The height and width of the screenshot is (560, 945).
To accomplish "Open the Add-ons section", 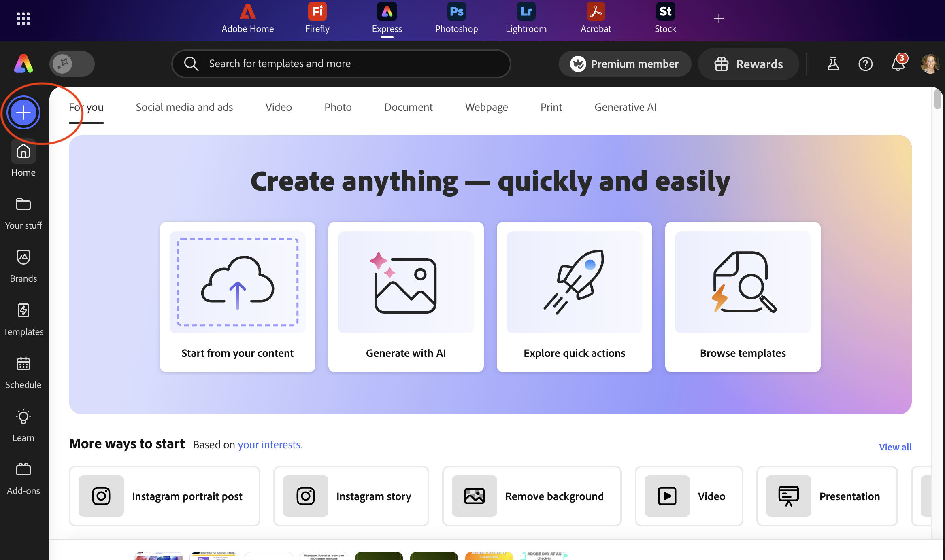I will tap(23, 478).
